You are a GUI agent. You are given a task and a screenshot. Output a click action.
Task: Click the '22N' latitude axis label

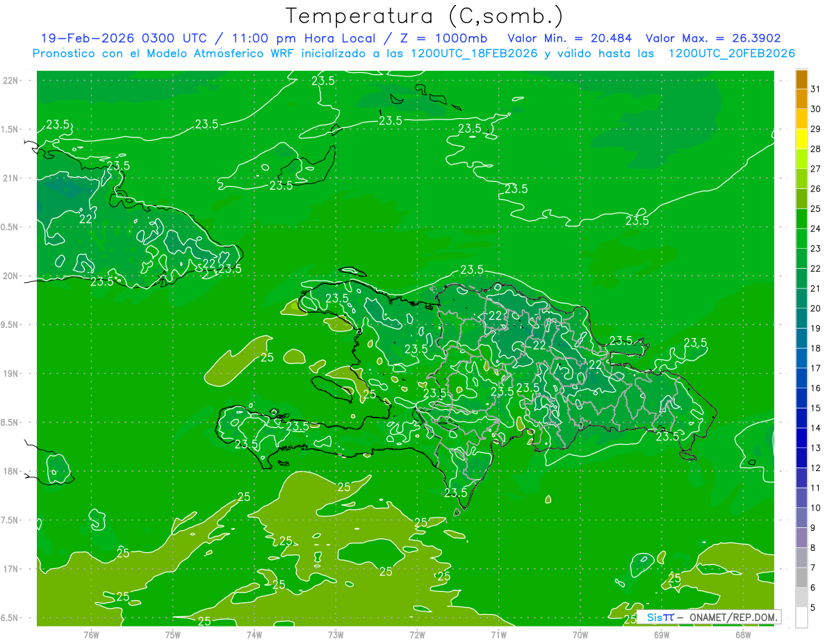point(11,80)
